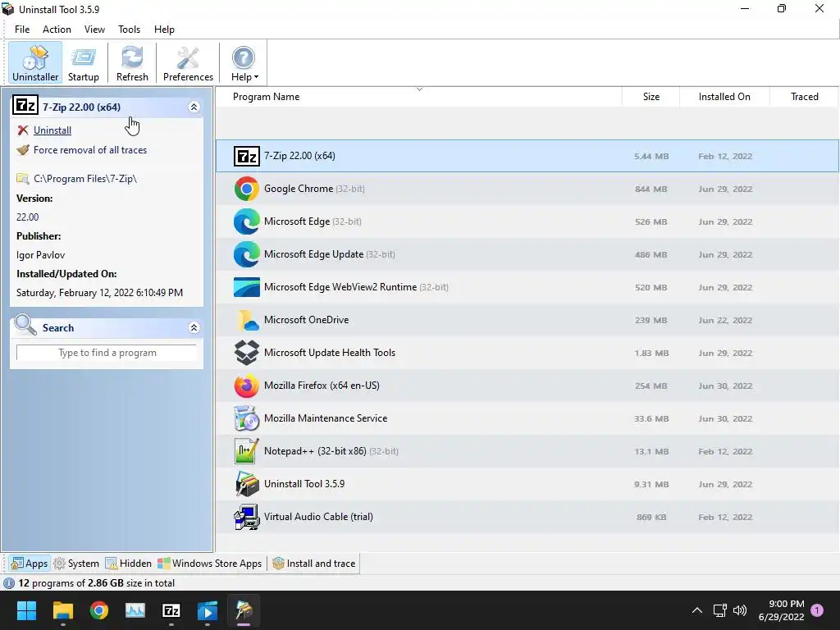Open 7-Zip from the taskbar

171,610
